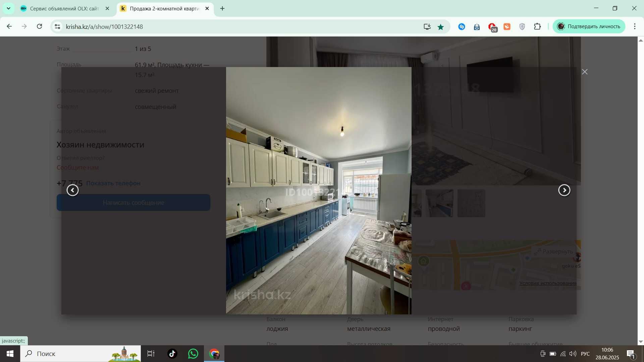
Task: Click battery status tray icon
Action: pos(553,354)
